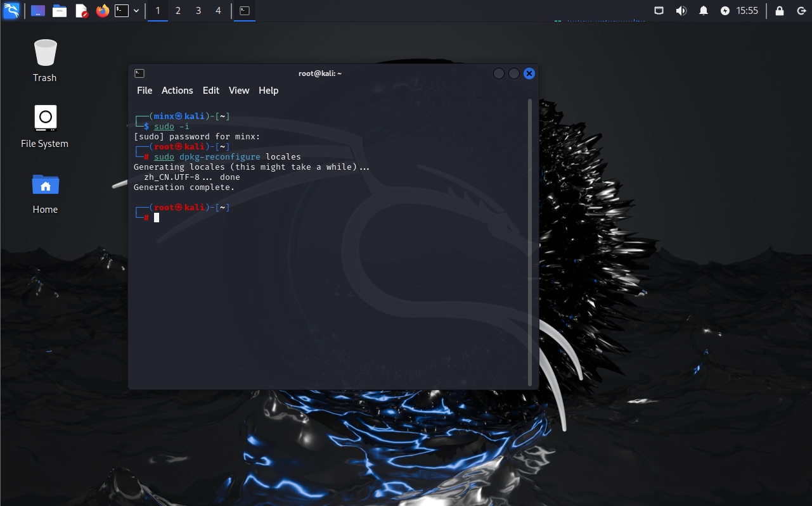Open the Kali applications menu
This screenshot has height=506, width=812.
11,11
